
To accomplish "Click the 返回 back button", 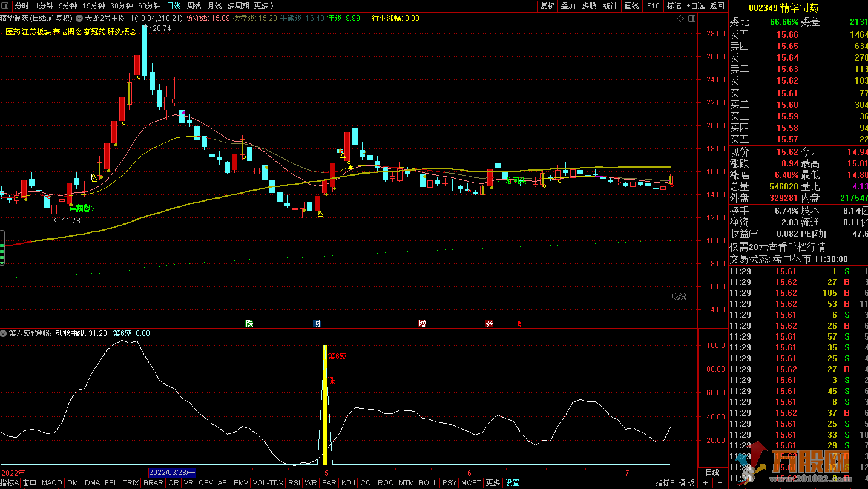I will click(x=717, y=5).
